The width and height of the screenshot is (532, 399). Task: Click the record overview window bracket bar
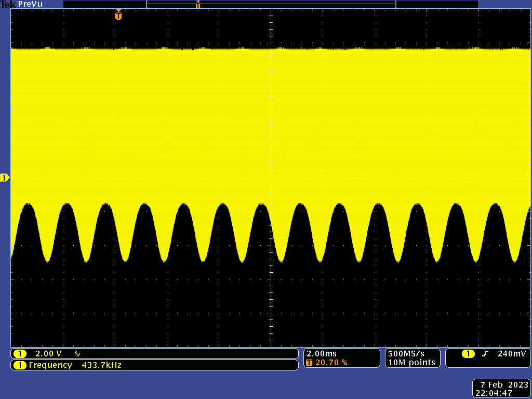pyautogui.click(x=271, y=5)
